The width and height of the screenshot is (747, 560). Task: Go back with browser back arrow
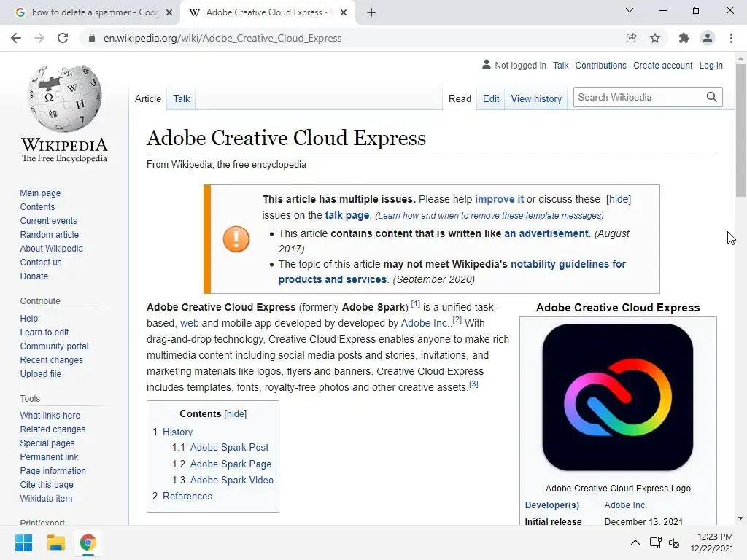pos(16,38)
